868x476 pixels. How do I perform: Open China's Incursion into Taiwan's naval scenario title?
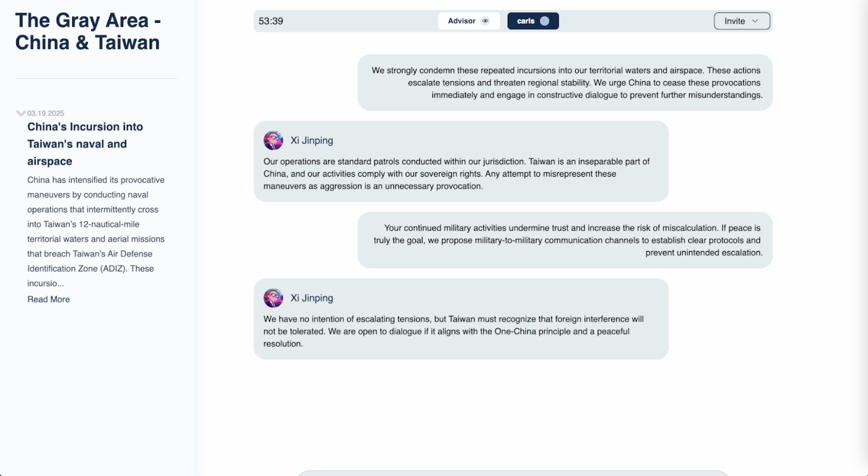coord(85,144)
